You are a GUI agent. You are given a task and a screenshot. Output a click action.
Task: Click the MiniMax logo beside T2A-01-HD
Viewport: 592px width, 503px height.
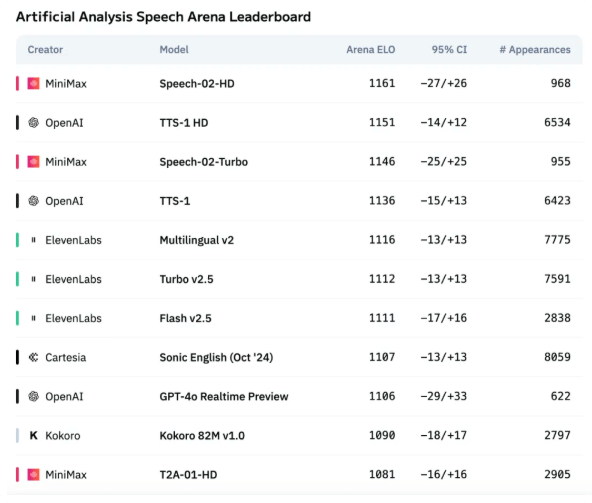click(x=33, y=475)
